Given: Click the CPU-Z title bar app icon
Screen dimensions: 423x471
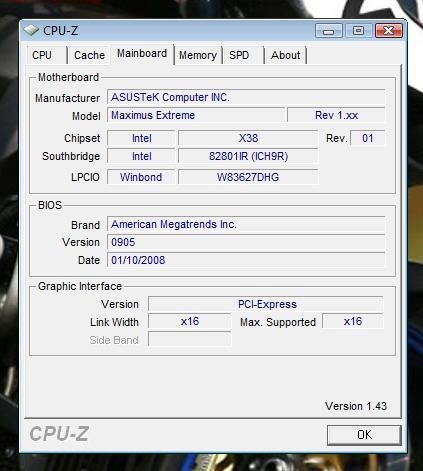Looking at the screenshot, I should pos(31,31).
